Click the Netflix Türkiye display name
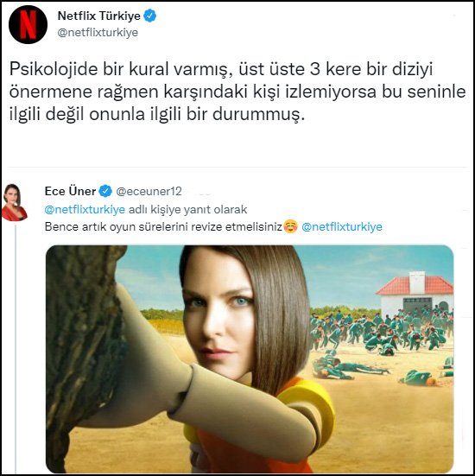This screenshot has height=476, width=475. click(x=99, y=16)
